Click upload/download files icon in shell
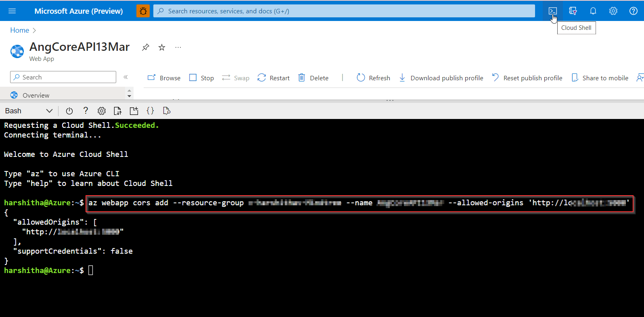The height and width of the screenshot is (317, 644). (118, 111)
